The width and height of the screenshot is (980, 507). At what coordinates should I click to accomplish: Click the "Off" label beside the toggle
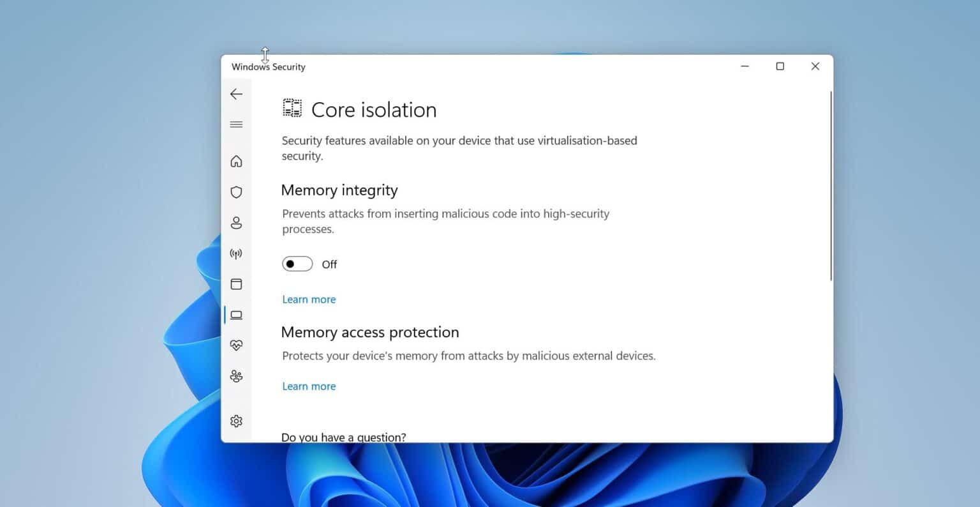(329, 264)
